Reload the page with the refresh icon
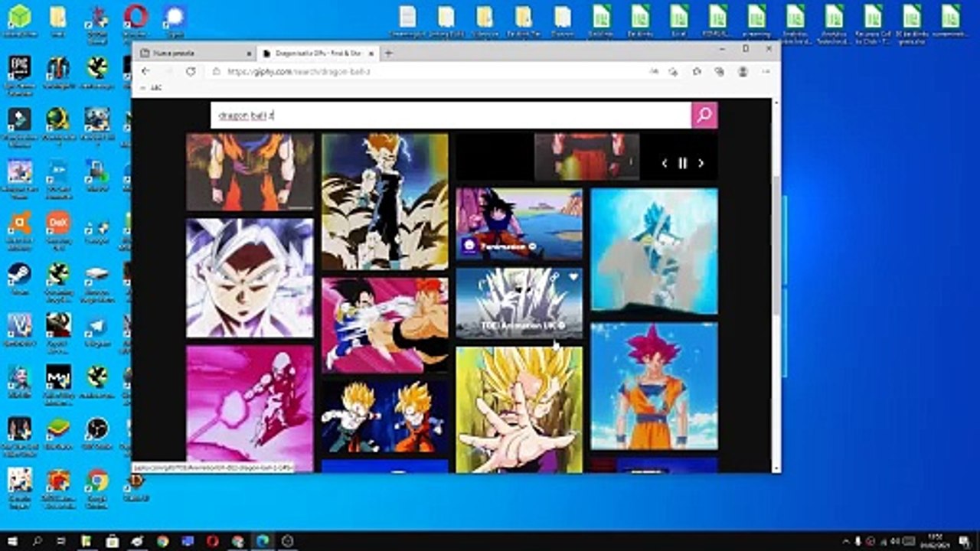Image resolution: width=980 pixels, height=551 pixels. [x=191, y=71]
